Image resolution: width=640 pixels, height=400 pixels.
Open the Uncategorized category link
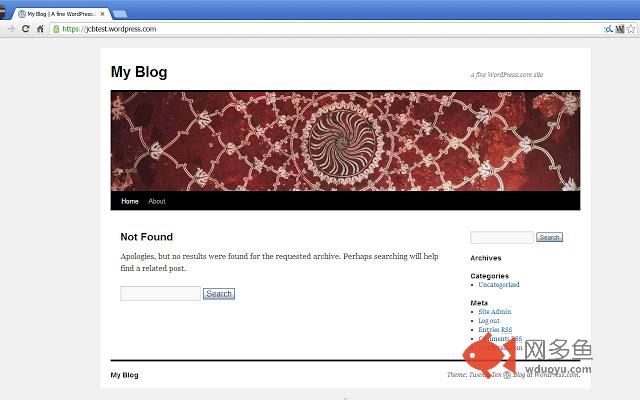tap(499, 284)
